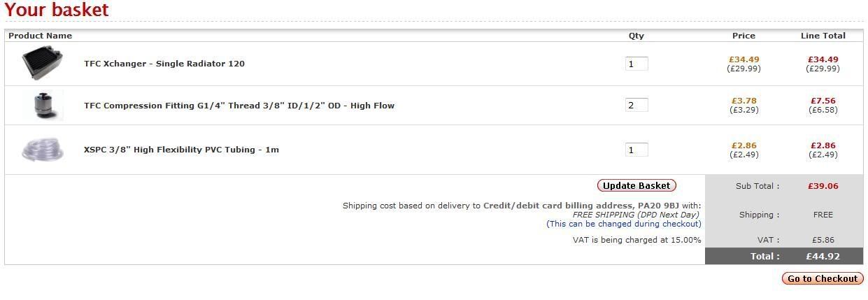Screen dimensions: 868x300
Task: Open XSPC High Flexibility PVC Tubing link
Action: coord(181,150)
